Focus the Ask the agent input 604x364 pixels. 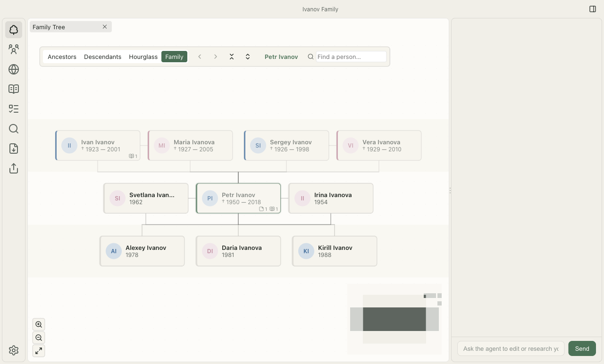click(x=511, y=348)
